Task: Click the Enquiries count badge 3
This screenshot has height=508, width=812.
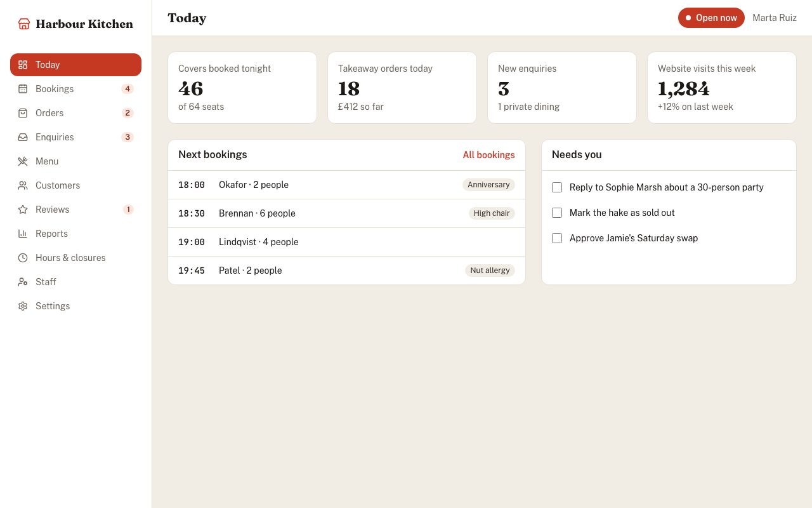Action: pyautogui.click(x=128, y=137)
